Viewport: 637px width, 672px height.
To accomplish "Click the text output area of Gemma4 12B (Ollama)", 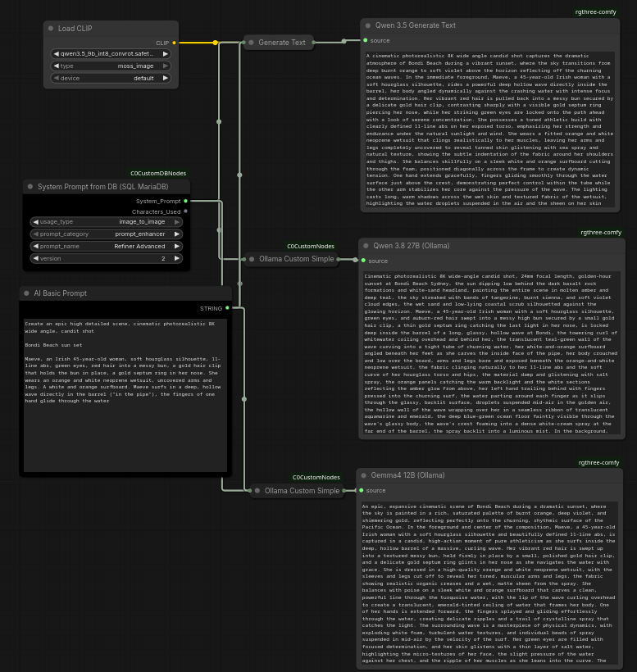I will 489,583.
